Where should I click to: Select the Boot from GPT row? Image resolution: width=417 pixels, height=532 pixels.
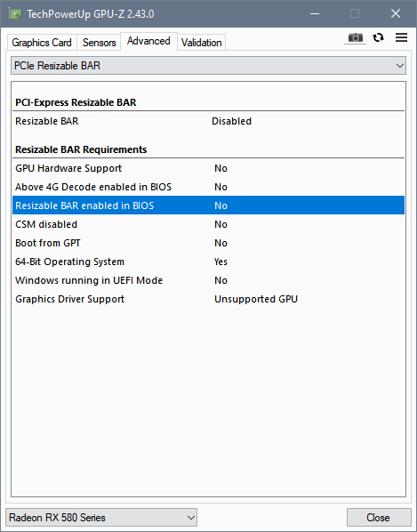pyautogui.click(x=208, y=243)
